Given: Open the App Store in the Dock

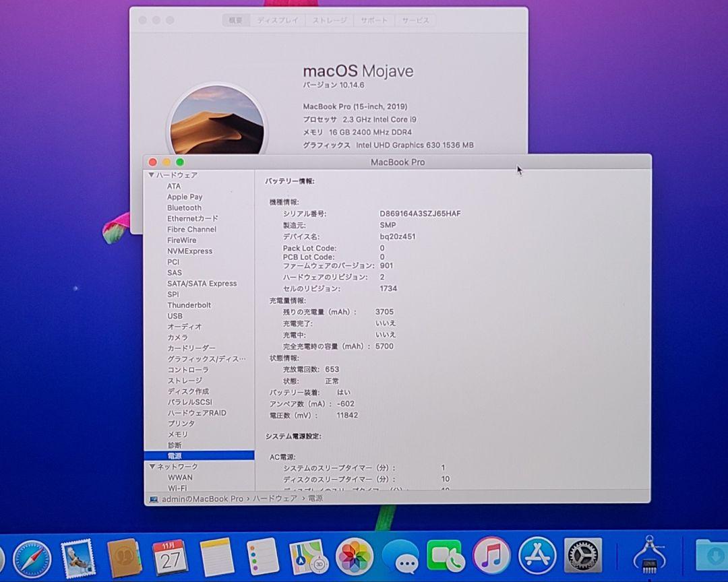Looking at the screenshot, I should click(x=537, y=556).
